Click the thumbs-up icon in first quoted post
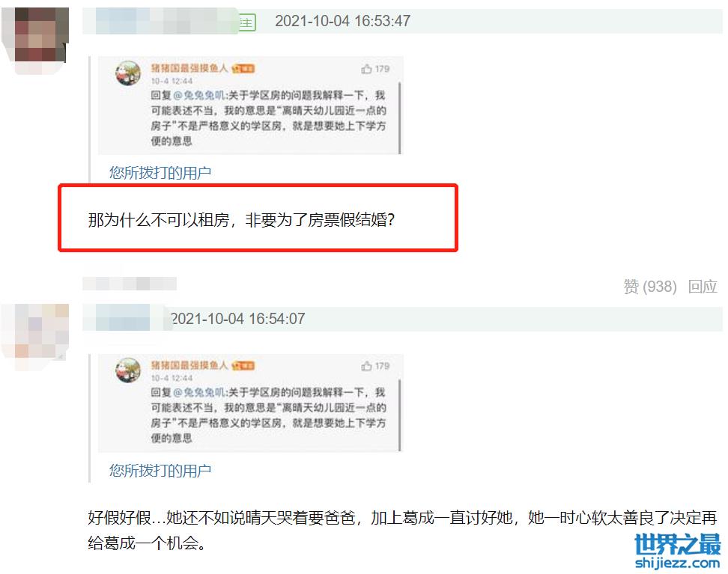The height and width of the screenshot is (574, 728). tap(366, 69)
